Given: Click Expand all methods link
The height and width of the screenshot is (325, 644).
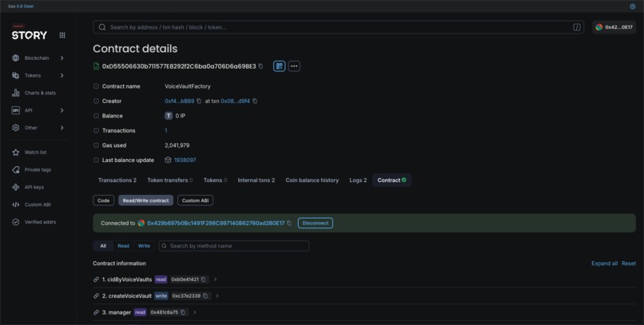Looking at the screenshot, I should pyautogui.click(x=604, y=264).
